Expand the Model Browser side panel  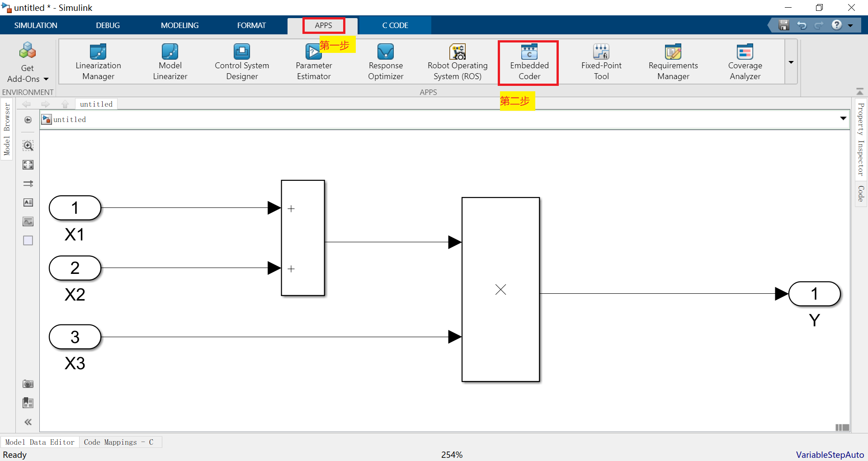point(7,129)
